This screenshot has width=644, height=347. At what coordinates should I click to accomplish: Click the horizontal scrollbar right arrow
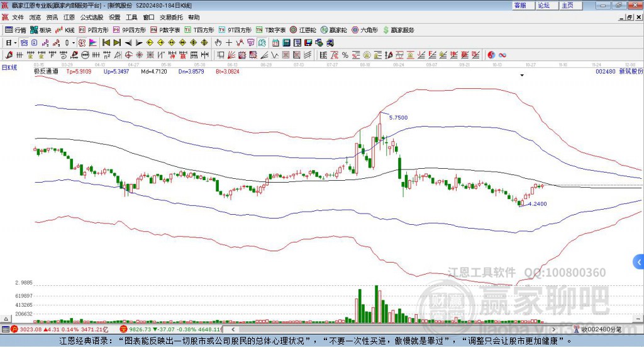click(553, 329)
